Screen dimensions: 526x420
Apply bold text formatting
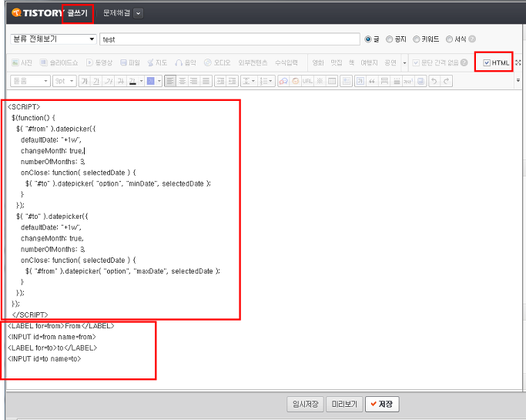pyautogui.click(x=85, y=81)
